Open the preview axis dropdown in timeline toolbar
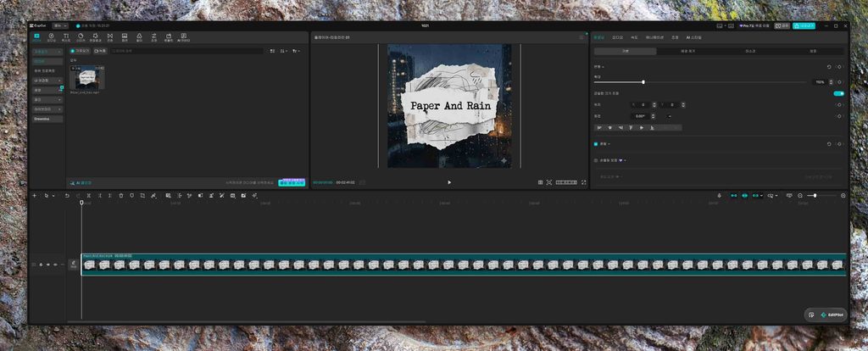This screenshot has height=351, width=868. (773, 196)
